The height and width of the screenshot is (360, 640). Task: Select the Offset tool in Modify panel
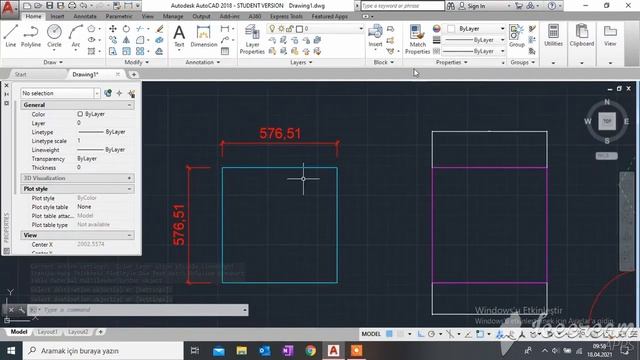click(x=160, y=51)
